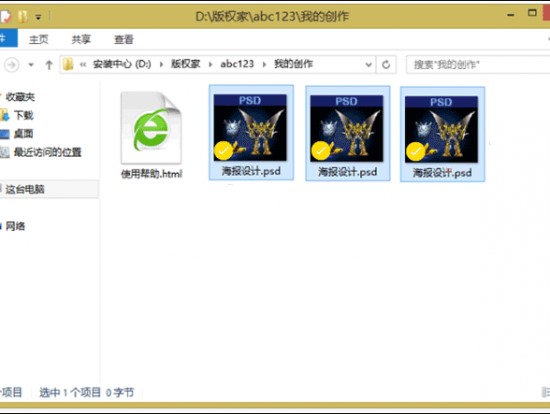Expand chevron after abc123 breadcrumb
Viewport: 550px width, 414px height.
click(x=264, y=65)
